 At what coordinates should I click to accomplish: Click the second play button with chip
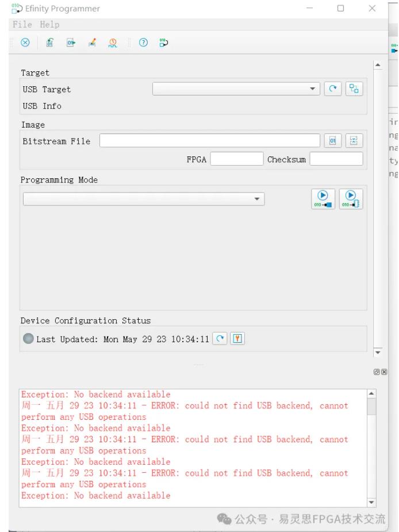click(x=350, y=199)
